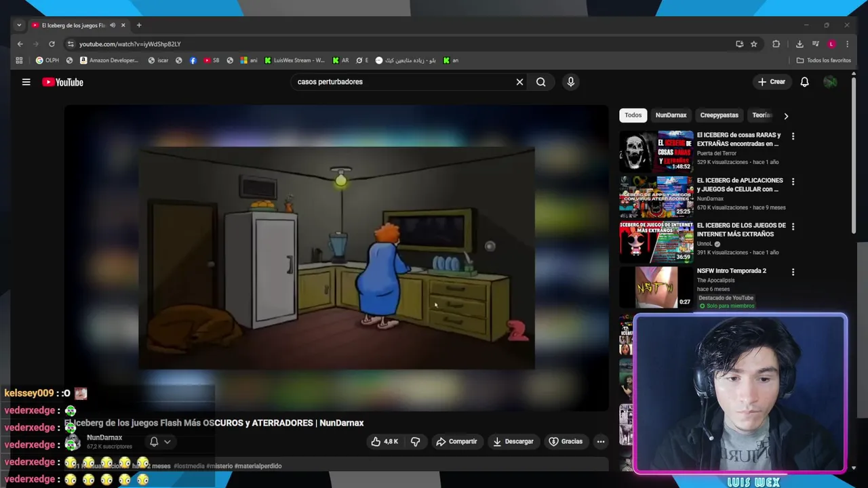Bookmark this page with star icon
Viewport: 868px width, 488px height.
pos(753,44)
